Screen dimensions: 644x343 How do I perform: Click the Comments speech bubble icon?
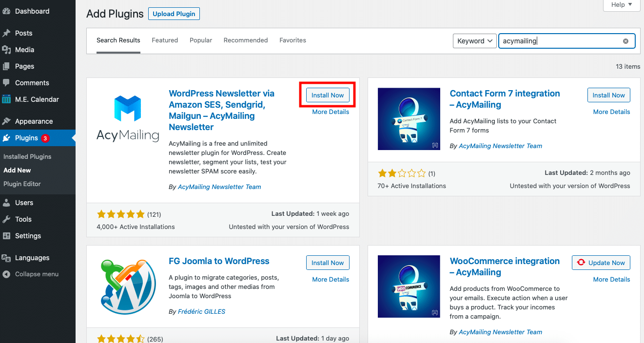tap(6, 83)
